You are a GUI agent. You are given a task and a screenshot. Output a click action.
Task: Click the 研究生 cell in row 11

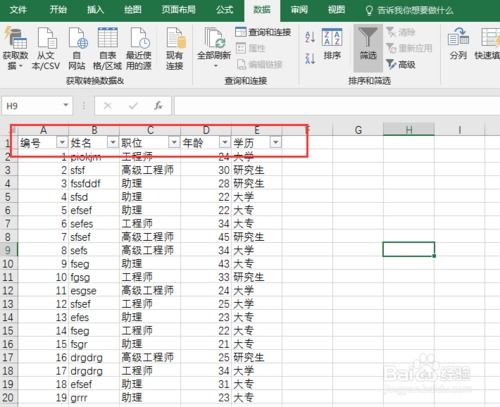coord(256,277)
